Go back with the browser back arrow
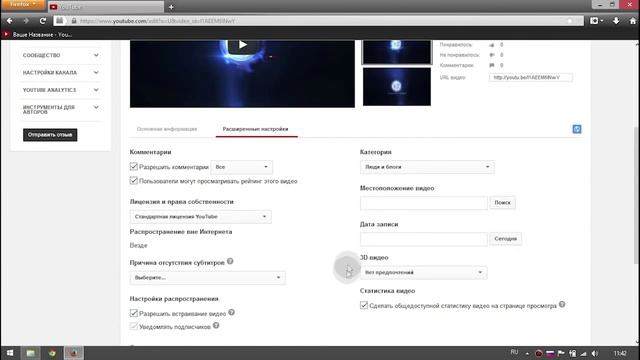This screenshot has height=360, width=640. 9,21
